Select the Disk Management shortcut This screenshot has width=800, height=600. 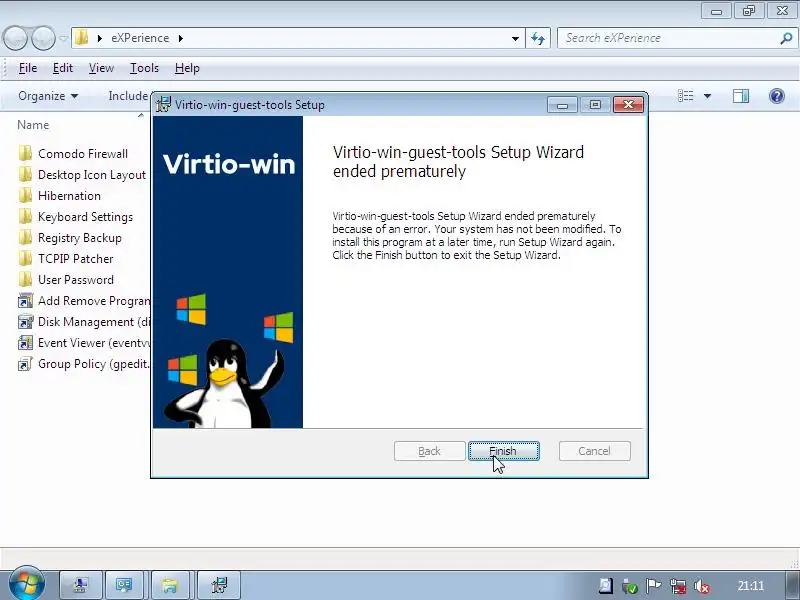pyautogui.click(x=94, y=322)
